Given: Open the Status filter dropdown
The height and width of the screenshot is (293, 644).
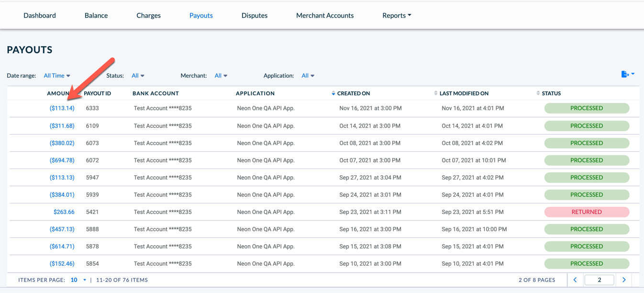Looking at the screenshot, I should [138, 75].
